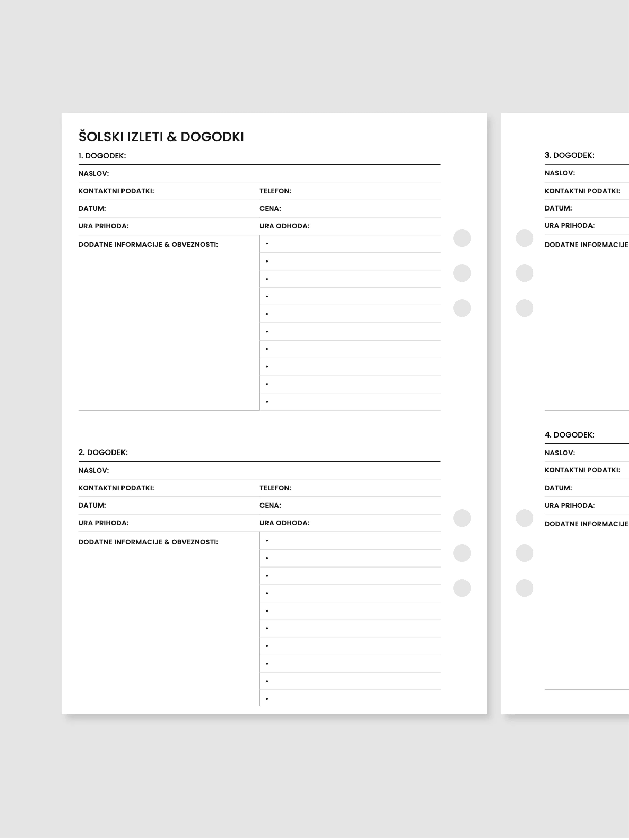629x840 pixels.
Task: Select the "1. DOGODEK:" heading
Action: pyautogui.click(x=102, y=156)
